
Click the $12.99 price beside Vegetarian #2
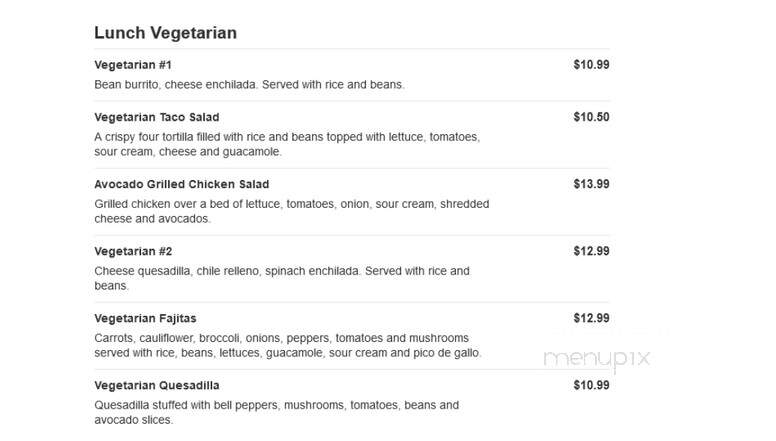(591, 251)
